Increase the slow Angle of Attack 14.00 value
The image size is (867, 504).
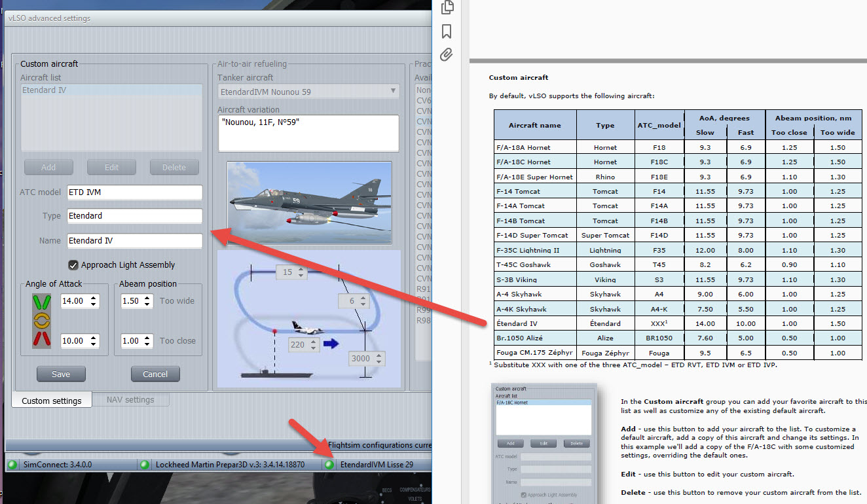click(94, 298)
